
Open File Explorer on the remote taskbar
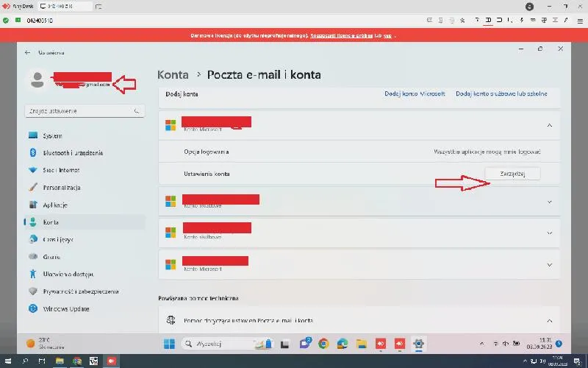(x=362, y=344)
